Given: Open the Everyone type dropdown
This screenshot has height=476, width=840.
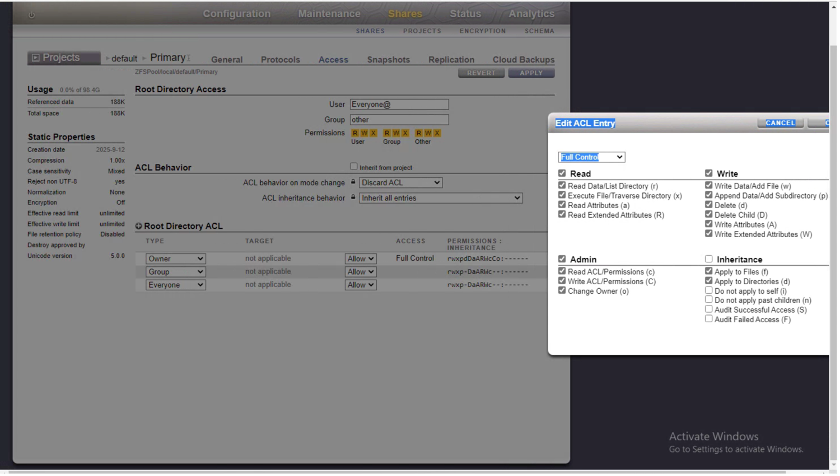Looking at the screenshot, I should pos(176,285).
